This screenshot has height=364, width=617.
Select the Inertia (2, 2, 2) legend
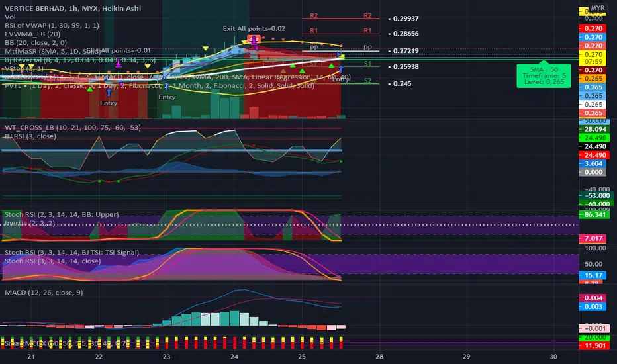pyautogui.click(x=30, y=223)
